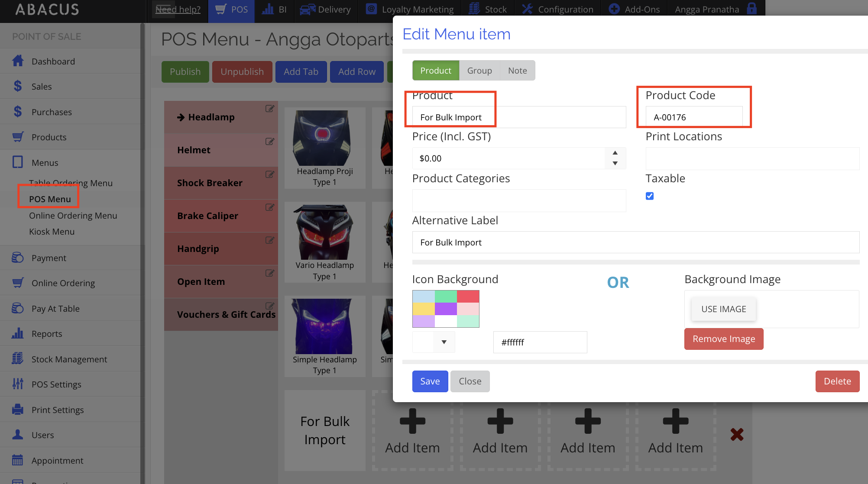Click the lock icon beside Angga Pranatha
Viewport: 868px width, 484px height.
click(x=752, y=9)
